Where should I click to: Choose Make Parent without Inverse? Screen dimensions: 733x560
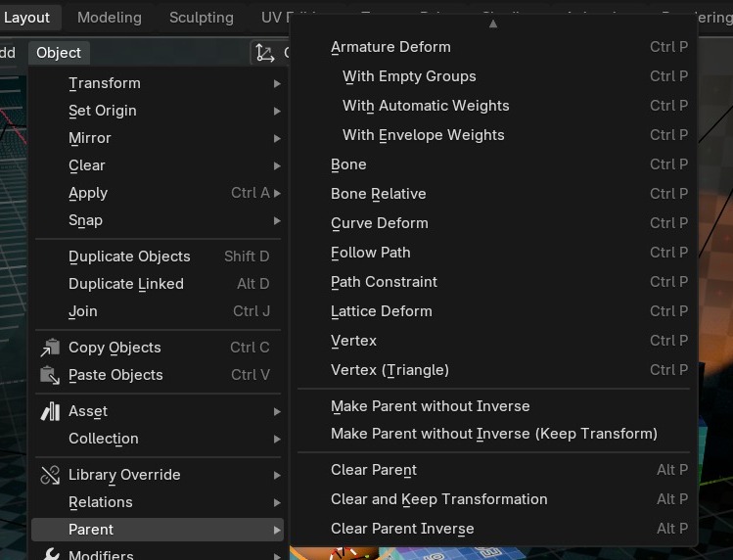[493, 406]
